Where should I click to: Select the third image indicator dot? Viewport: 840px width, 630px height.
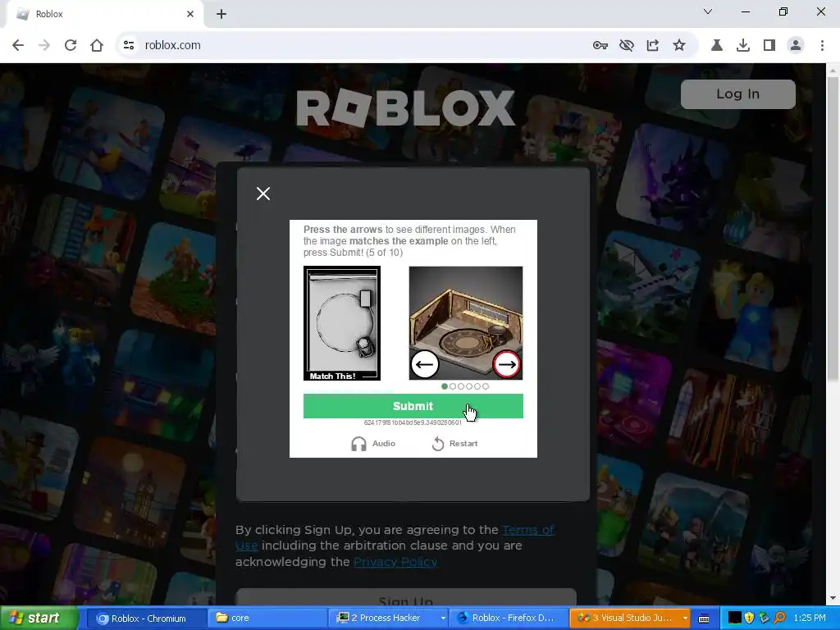461,386
